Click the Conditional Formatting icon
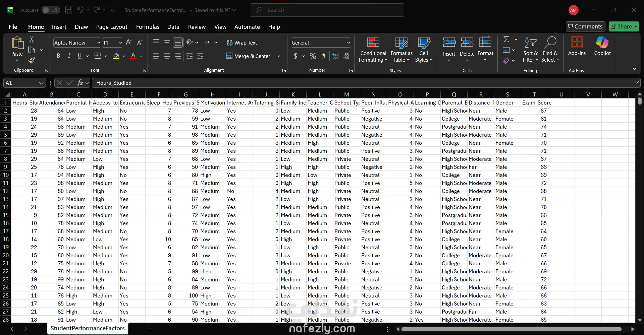The width and height of the screenshot is (644, 335). (373, 43)
